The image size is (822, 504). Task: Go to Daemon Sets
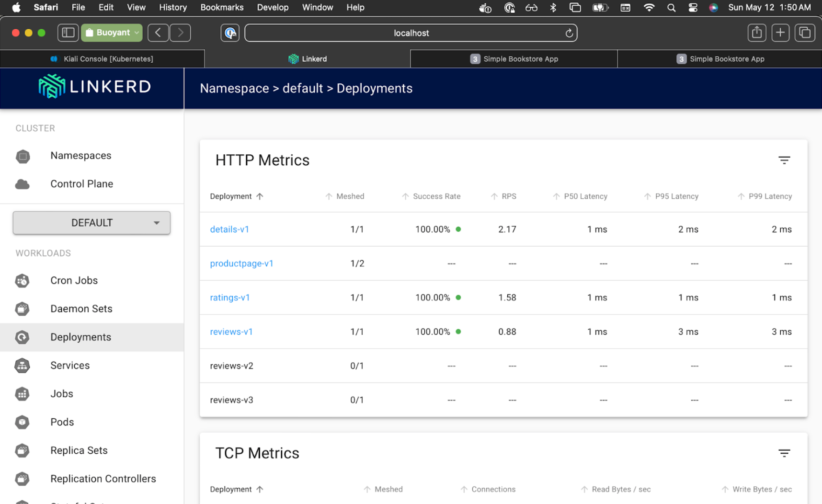81,309
